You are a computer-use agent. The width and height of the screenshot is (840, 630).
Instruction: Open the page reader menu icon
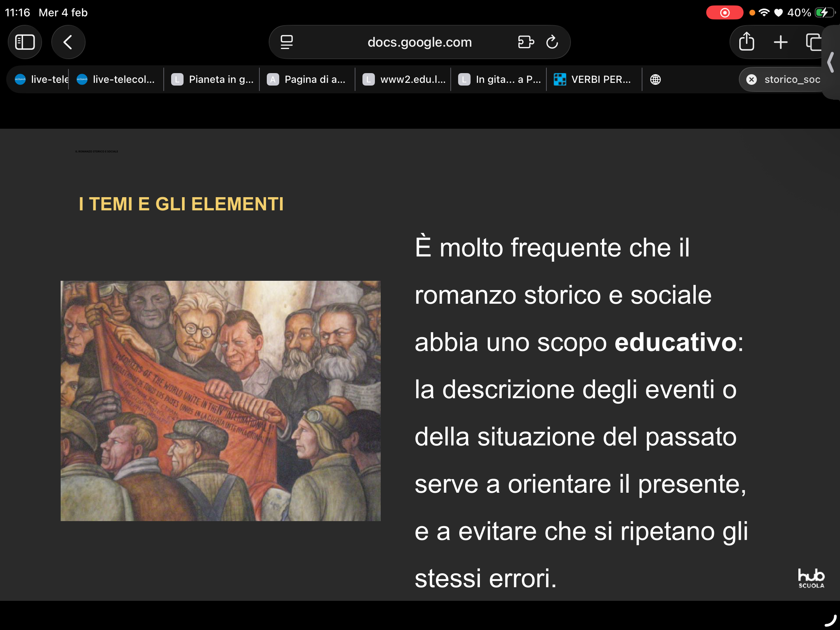(287, 42)
